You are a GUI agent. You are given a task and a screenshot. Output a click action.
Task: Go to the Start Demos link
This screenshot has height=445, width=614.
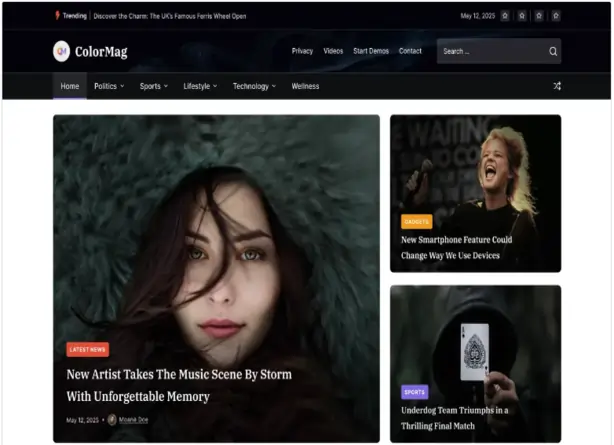coord(371,51)
